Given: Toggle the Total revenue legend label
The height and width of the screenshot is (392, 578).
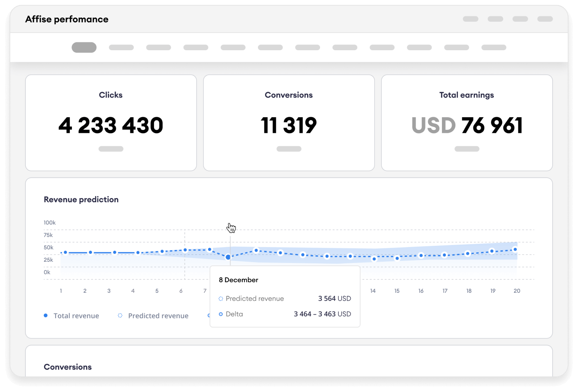Looking at the screenshot, I should tap(76, 316).
